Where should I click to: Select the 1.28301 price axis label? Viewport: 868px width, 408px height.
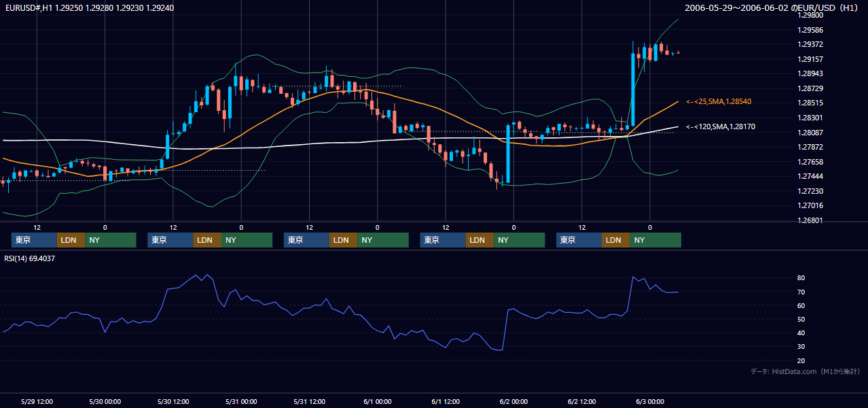point(810,118)
